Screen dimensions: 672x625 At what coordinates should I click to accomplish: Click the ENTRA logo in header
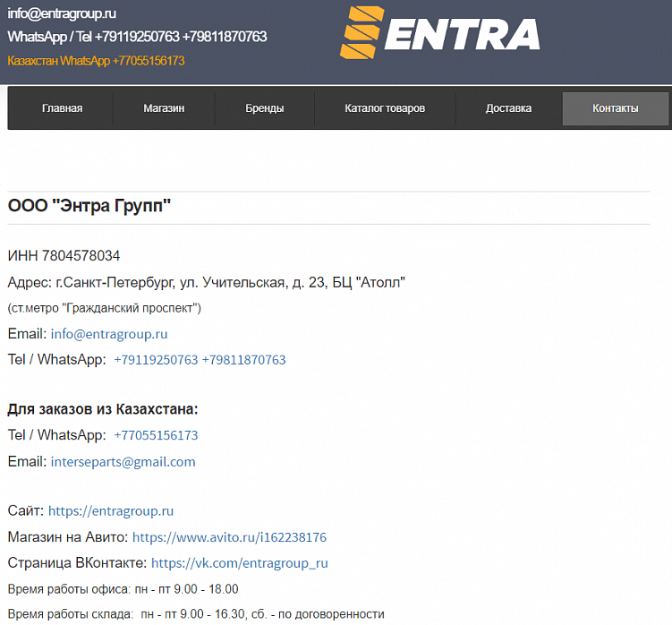(440, 32)
